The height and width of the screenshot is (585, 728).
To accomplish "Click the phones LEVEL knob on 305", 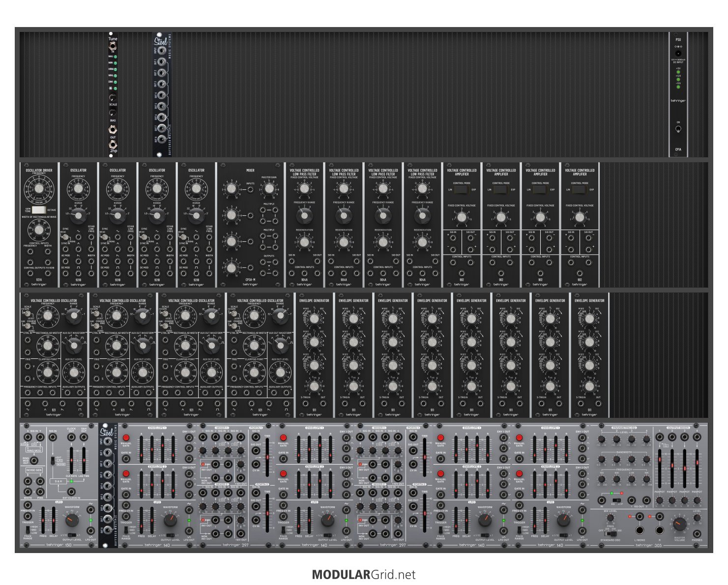I will (x=697, y=518).
